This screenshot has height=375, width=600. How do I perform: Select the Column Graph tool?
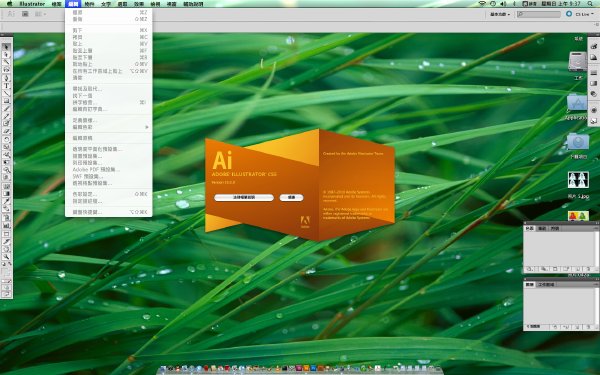point(6,225)
